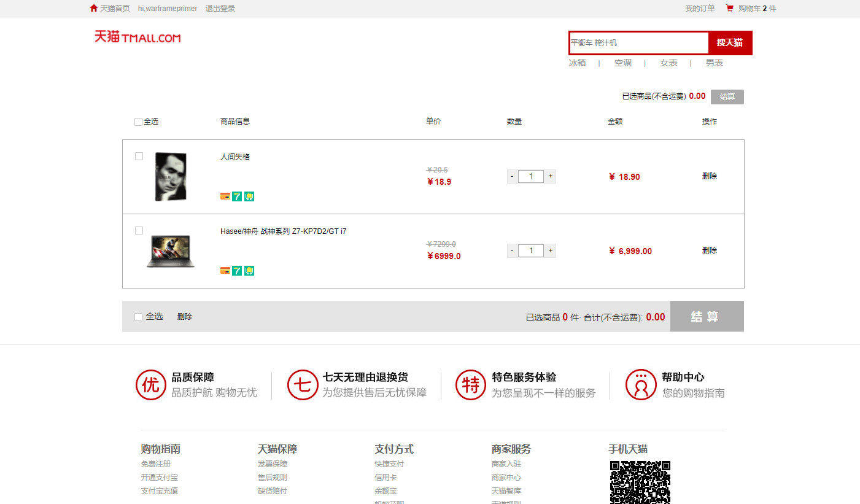Click the ¥ 6,999.00 amount text
860x504 pixels.
pos(630,251)
